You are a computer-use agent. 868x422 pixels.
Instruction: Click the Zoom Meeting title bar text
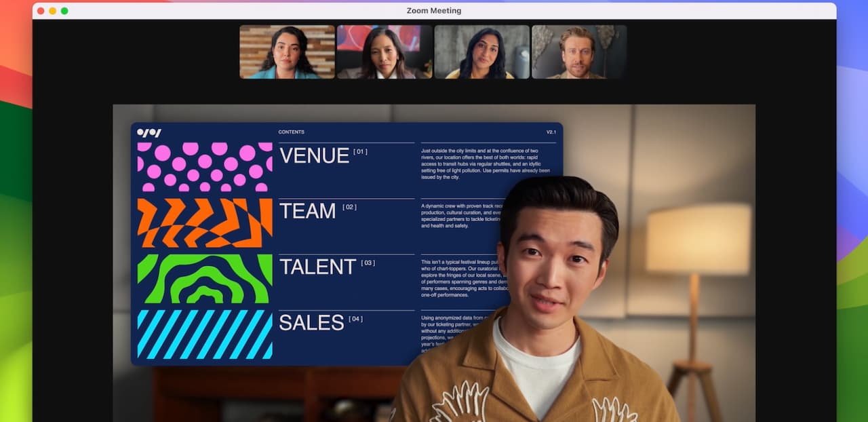[x=433, y=10]
